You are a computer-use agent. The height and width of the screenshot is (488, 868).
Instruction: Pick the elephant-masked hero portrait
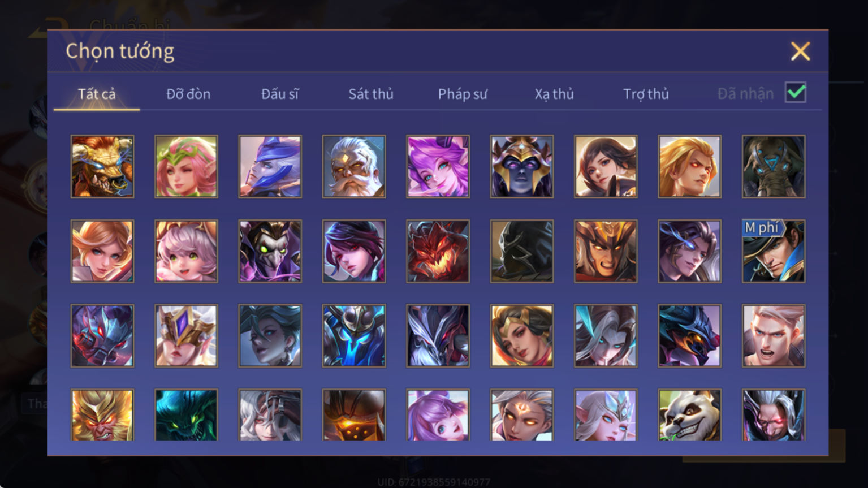pyautogui.click(x=774, y=166)
